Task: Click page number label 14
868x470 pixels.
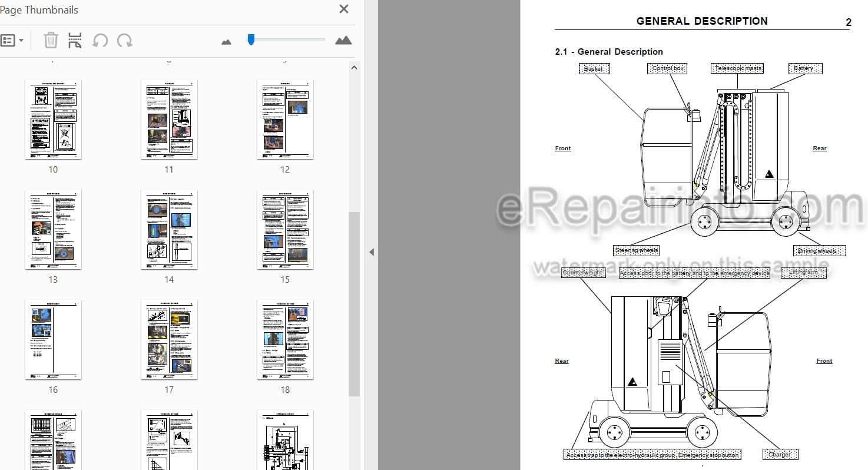Action: [x=169, y=280]
